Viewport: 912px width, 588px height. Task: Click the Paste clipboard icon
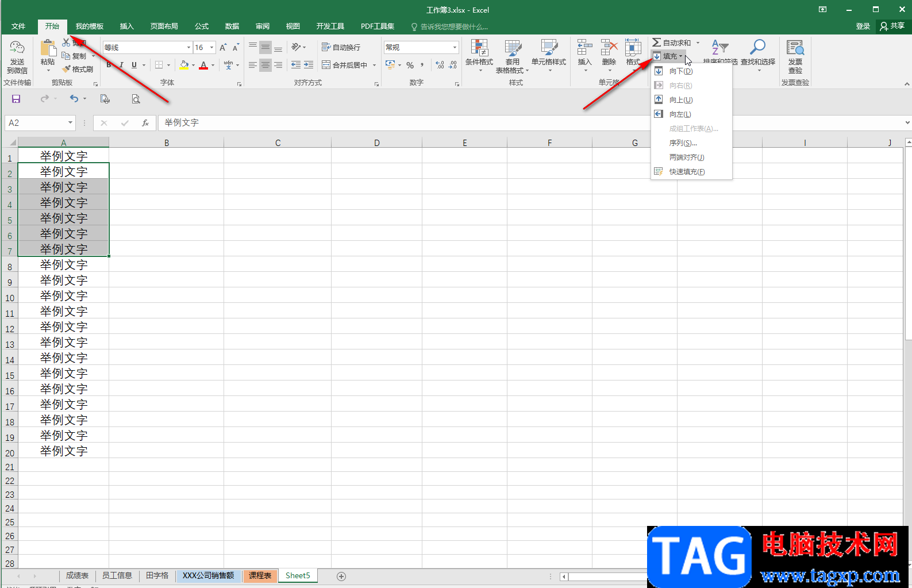point(48,48)
